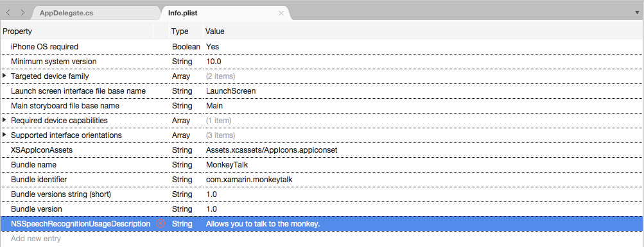Close the Info.plist tab

click(x=281, y=13)
